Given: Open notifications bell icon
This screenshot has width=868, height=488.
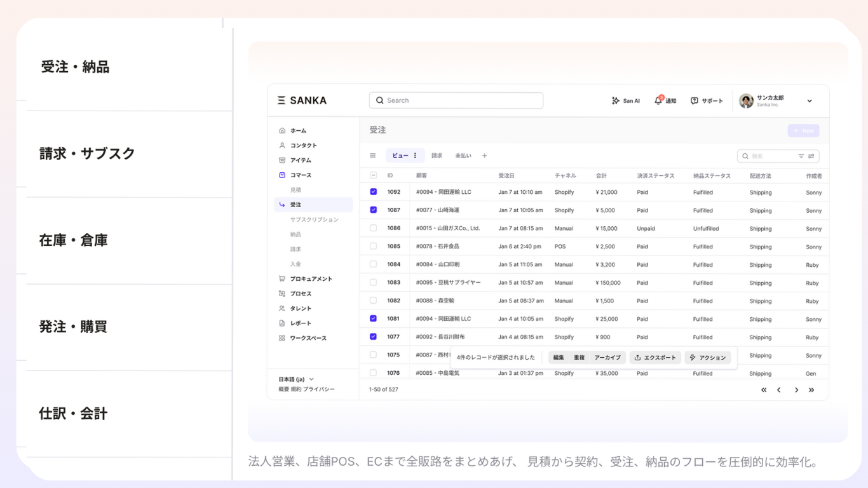Looking at the screenshot, I should click(x=658, y=100).
